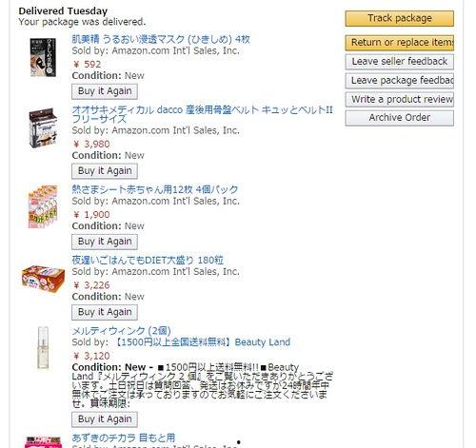Select Leave seller feedback
Image resolution: width=476 pixels, height=448 pixels.
click(400, 62)
